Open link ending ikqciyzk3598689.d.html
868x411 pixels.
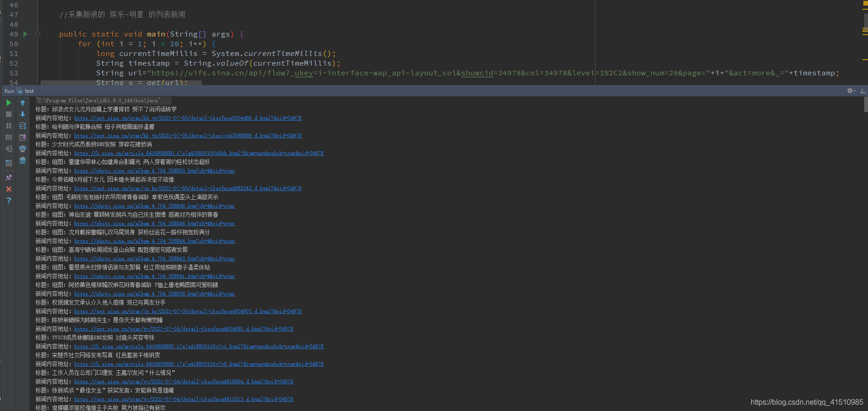click(x=188, y=135)
